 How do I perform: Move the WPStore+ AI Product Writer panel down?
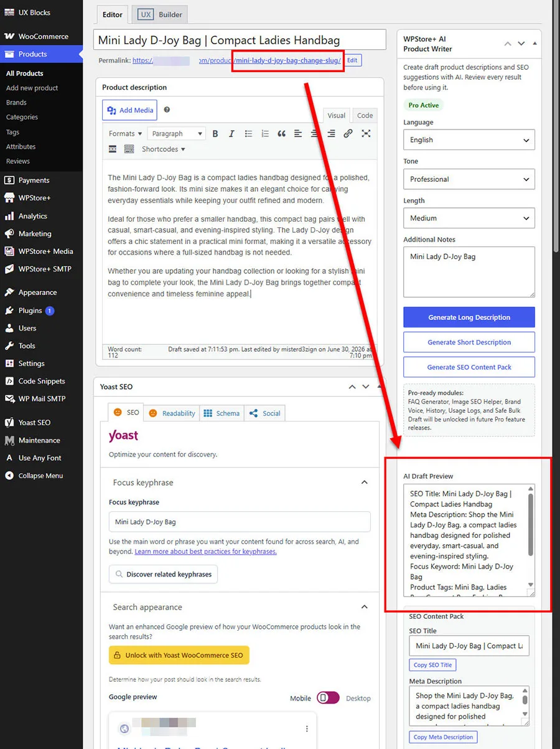(x=521, y=44)
